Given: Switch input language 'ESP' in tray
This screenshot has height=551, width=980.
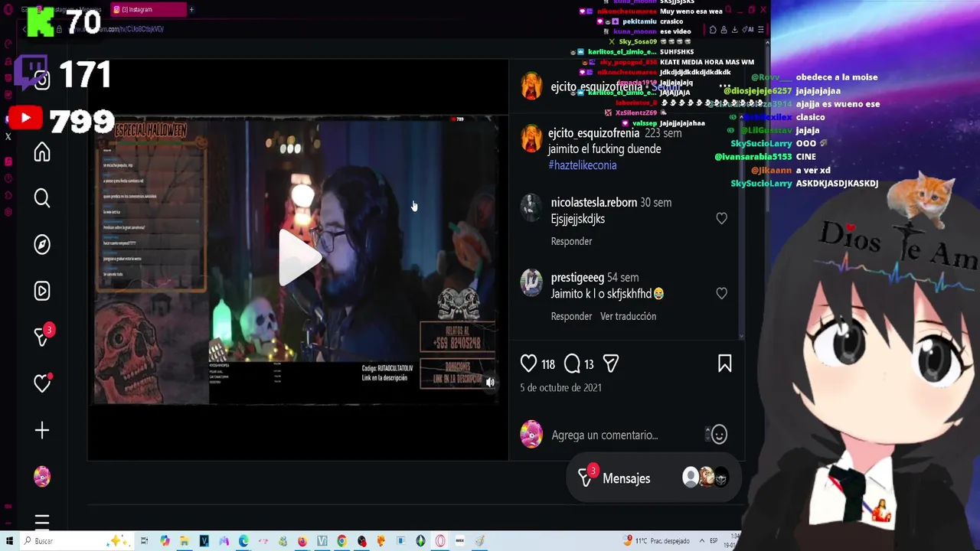Looking at the screenshot, I should [x=714, y=541].
